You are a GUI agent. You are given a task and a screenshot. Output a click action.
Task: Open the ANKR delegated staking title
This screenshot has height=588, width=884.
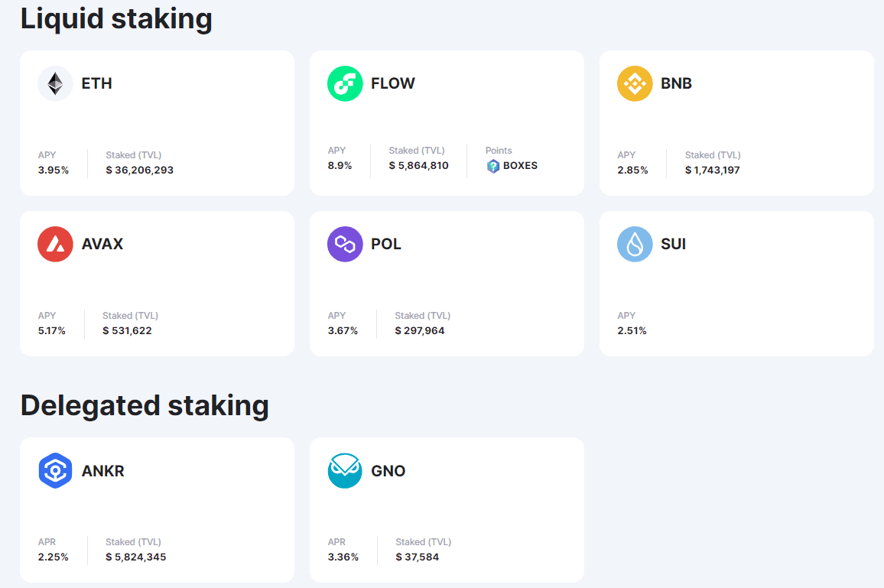tap(102, 471)
